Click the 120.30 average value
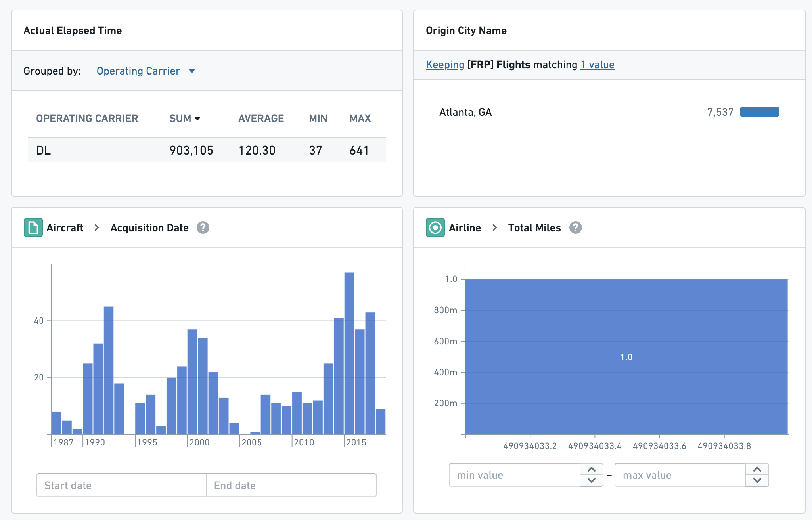This screenshot has width=812, height=520. [257, 150]
